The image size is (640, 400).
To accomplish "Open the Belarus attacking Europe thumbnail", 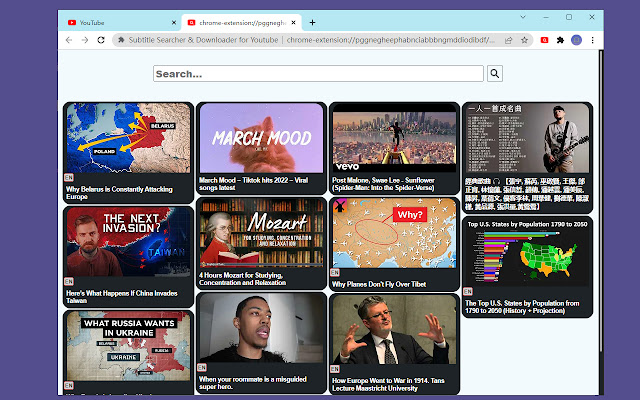I will tap(128, 138).
